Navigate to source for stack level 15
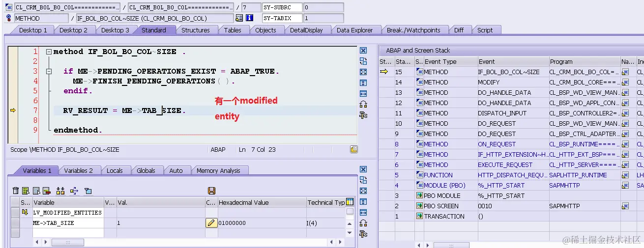 pyautogui.click(x=625, y=72)
